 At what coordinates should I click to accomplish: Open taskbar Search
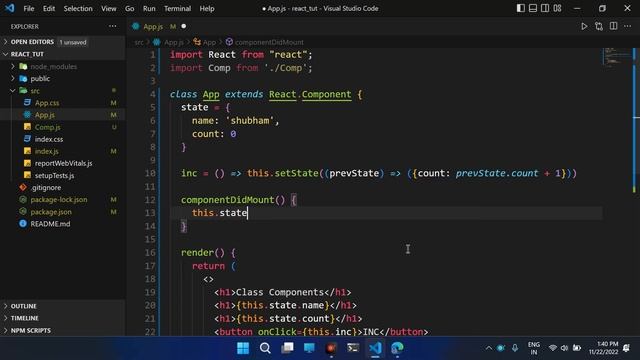coord(265,348)
